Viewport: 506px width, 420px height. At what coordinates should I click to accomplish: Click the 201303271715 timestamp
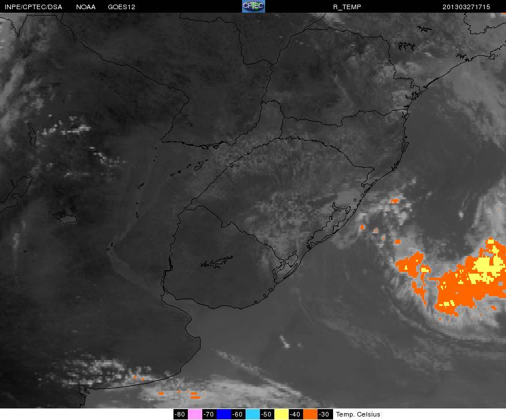pyautogui.click(x=466, y=7)
